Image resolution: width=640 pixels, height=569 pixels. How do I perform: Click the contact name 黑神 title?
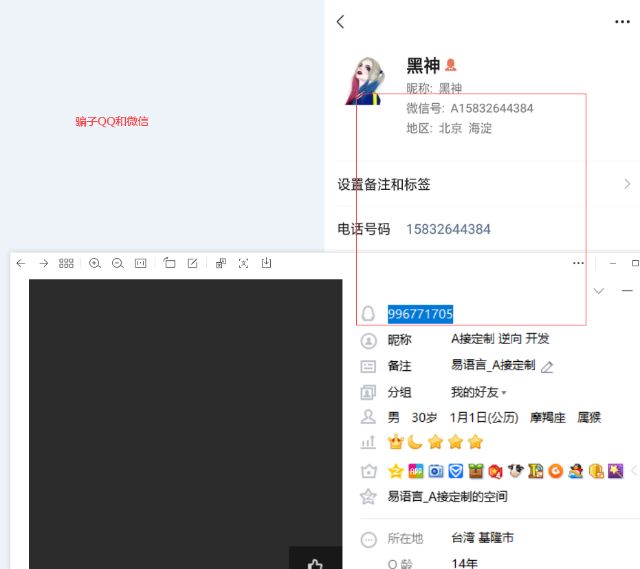[423, 65]
